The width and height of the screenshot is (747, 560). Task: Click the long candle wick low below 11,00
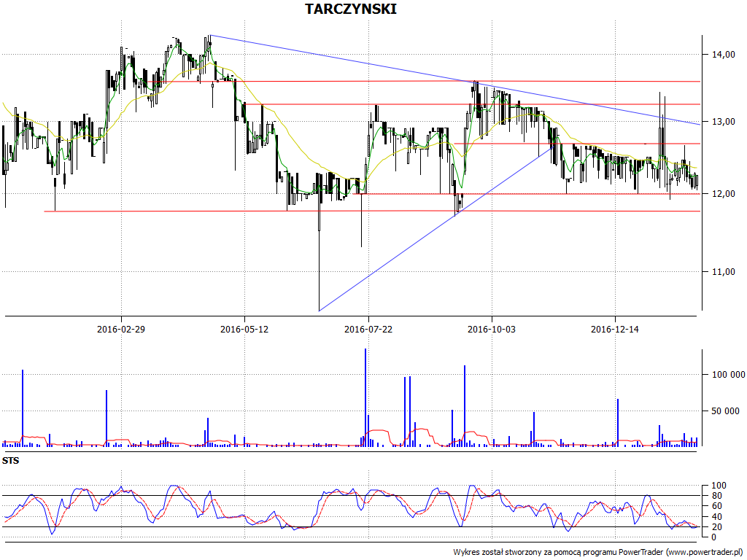click(320, 270)
